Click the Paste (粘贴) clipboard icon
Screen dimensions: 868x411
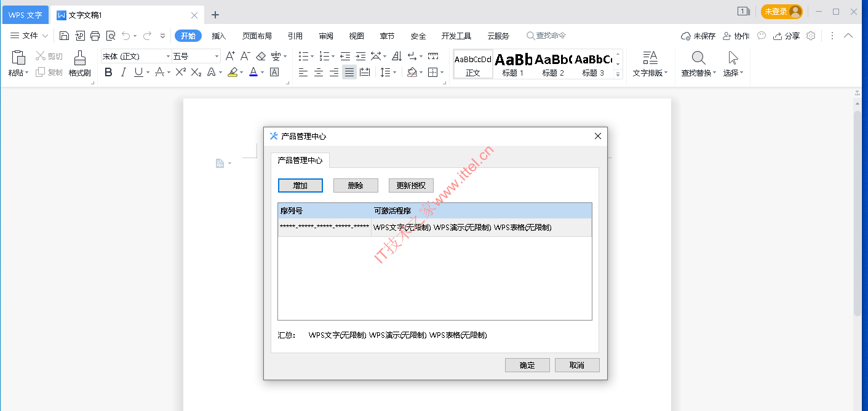[x=18, y=58]
